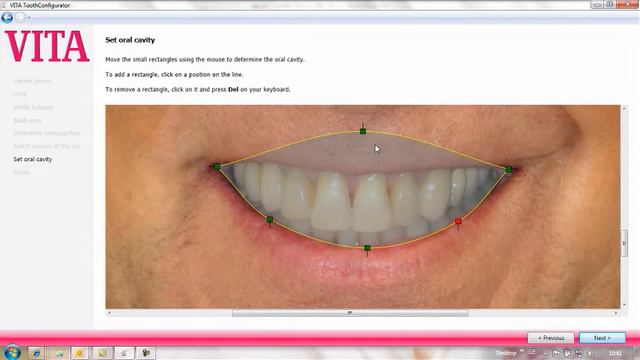Click the yellow taskbar application icon
Viewport: 640px width, 360px height.
(80, 353)
